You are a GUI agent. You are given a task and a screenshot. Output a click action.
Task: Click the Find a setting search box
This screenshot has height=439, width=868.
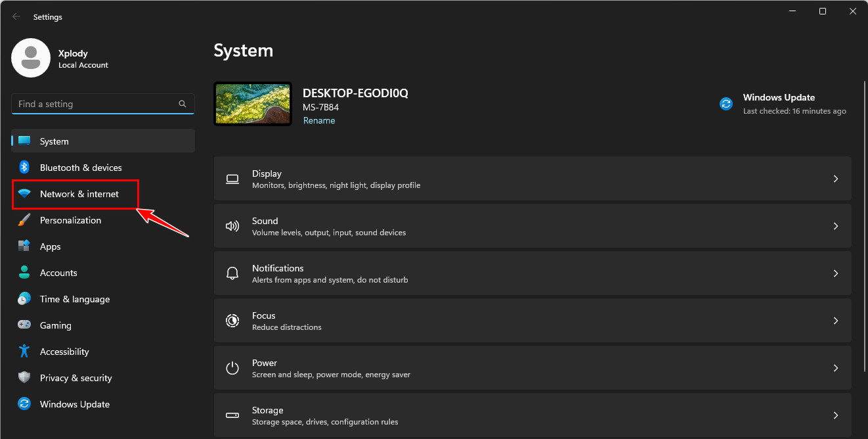click(x=95, y=104)
